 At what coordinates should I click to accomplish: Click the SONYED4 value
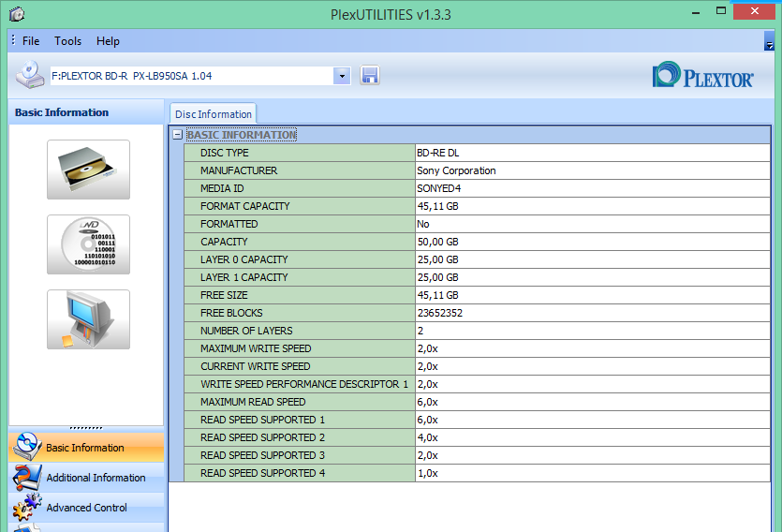coord(439,188)
